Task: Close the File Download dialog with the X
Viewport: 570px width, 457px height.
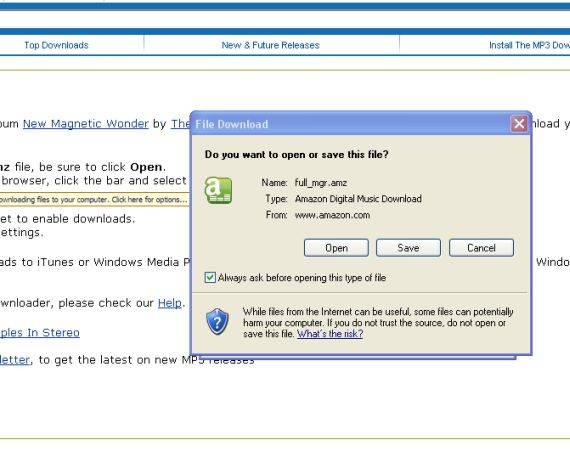Action: (x=519, y=124)
